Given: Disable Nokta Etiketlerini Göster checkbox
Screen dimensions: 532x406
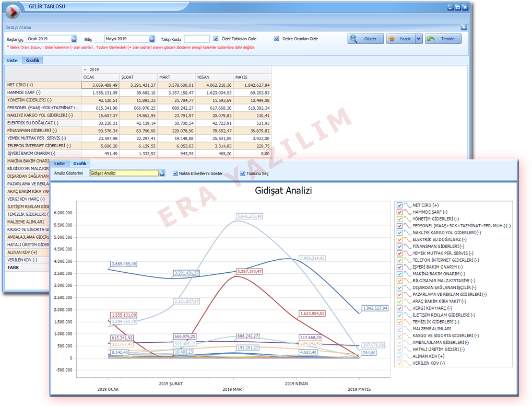Looking at the screenshot, I should click(x=175, y=173).
